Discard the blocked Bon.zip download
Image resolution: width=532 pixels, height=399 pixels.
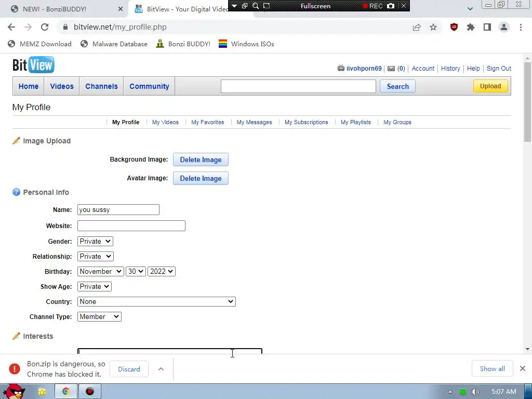coord(129,369)
